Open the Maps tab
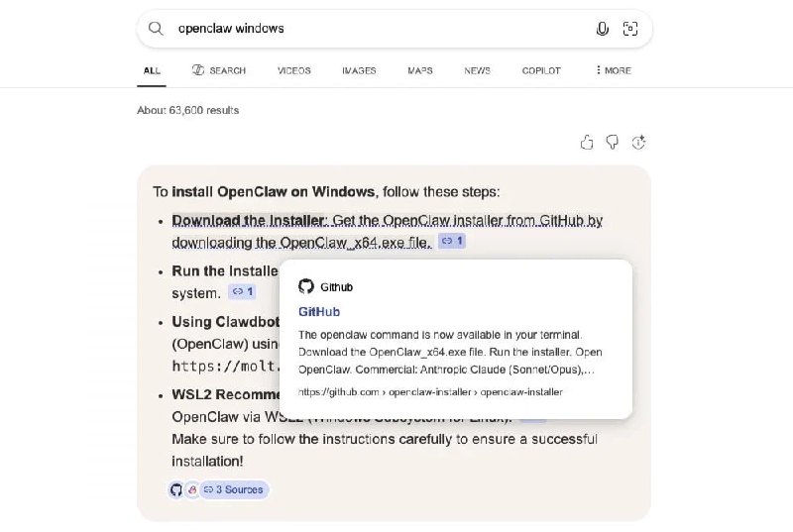Image resolution: width=793 pixels, height=532 pixels. coord(420,70)
